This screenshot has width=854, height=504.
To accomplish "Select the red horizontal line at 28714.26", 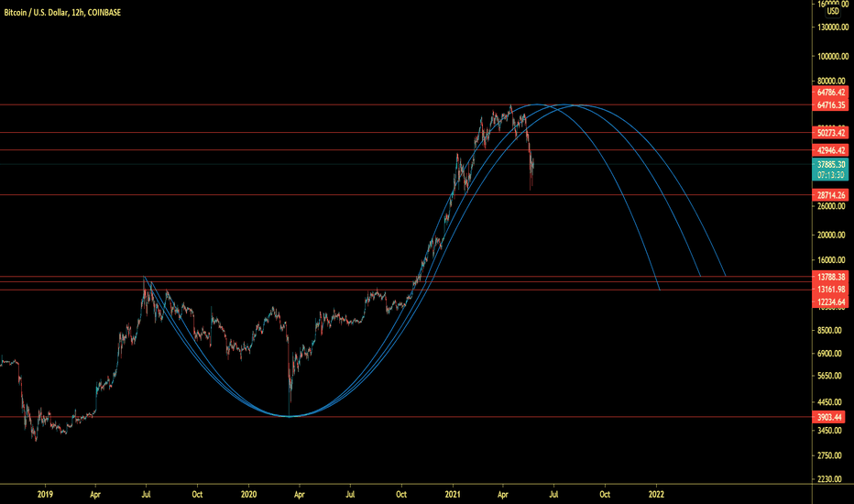I will [406, 195].
